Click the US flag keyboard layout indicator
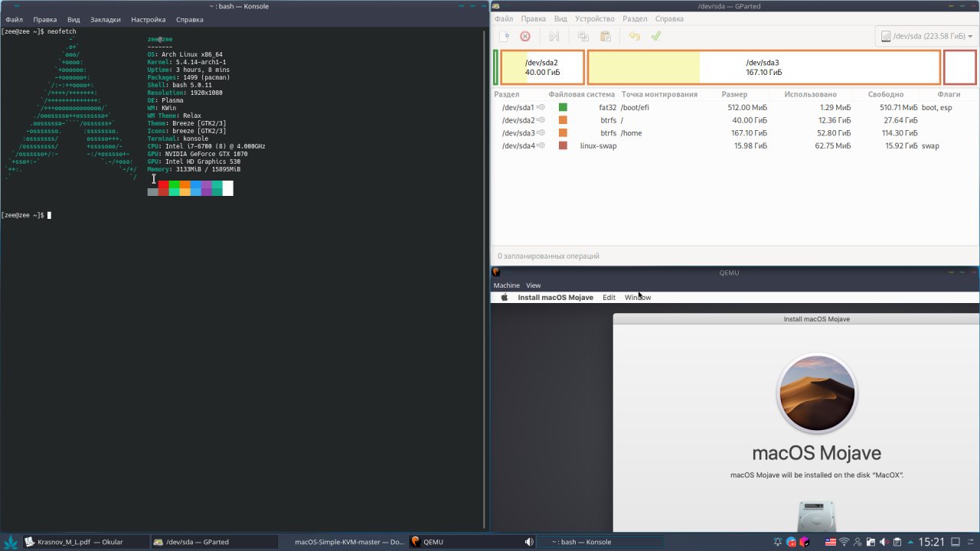980x551 pixels. [x=830, y=542]
